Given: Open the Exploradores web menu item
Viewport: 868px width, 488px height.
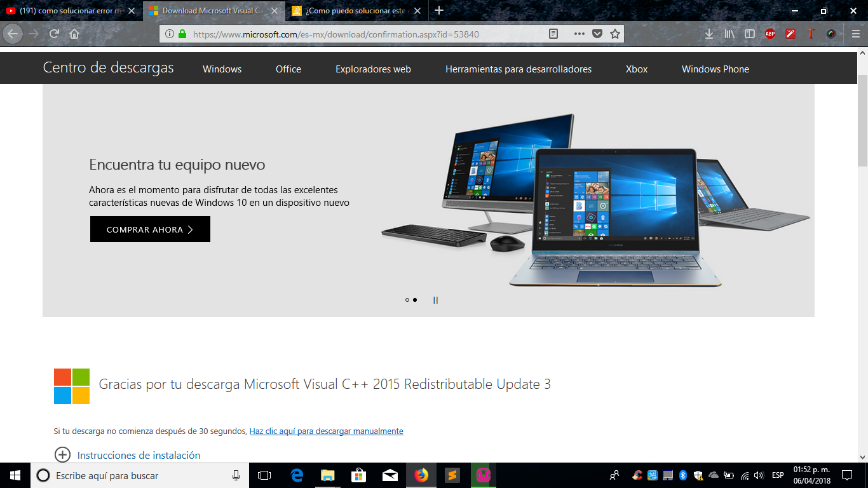Looking at the screenshot, I should 373,69.
